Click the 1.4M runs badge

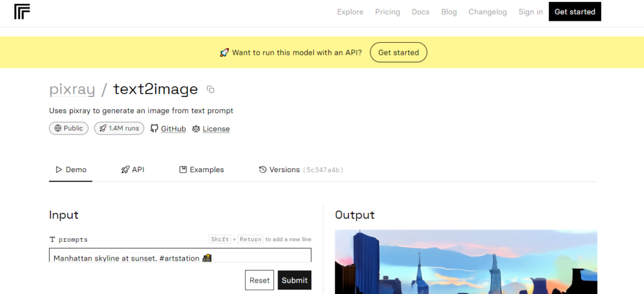point(119,128)
